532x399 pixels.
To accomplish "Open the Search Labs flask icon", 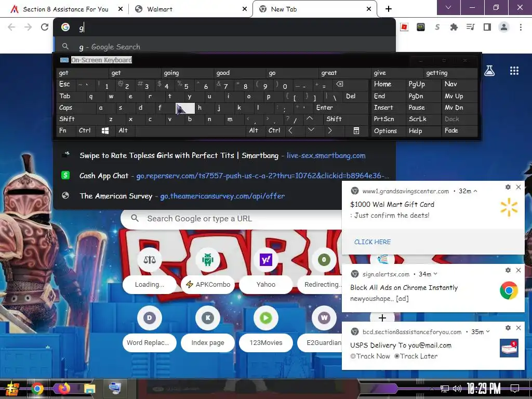I will [x=489, y=71].
